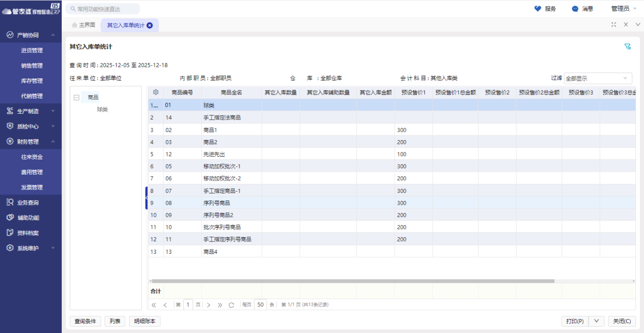Collapse the 商品 tree node

click(x=76, y=98)
